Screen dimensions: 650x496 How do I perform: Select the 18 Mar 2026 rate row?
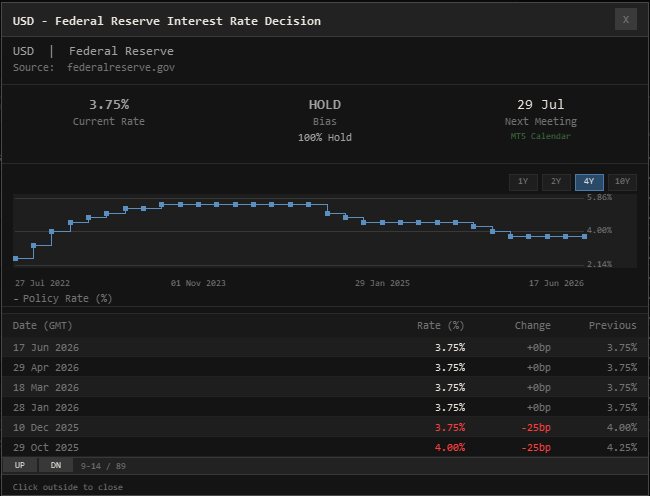[x=325, y=387]
